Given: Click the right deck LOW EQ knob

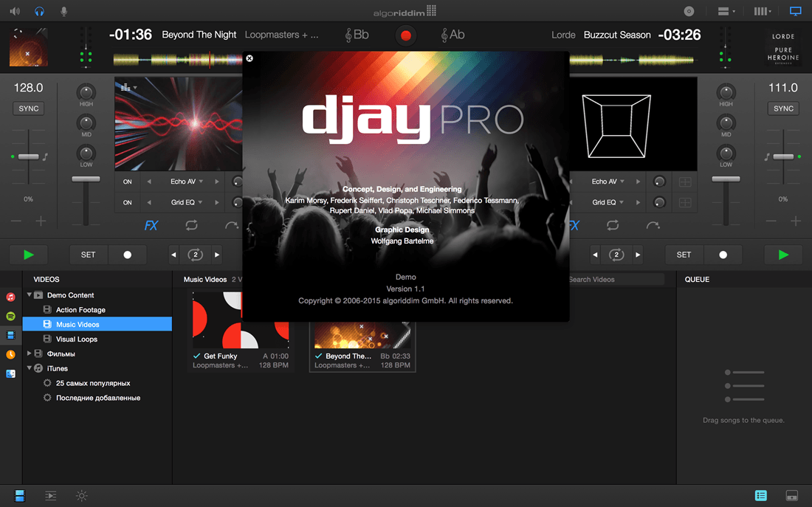Looking at the screenshot, I should click(x=726, y=153).
